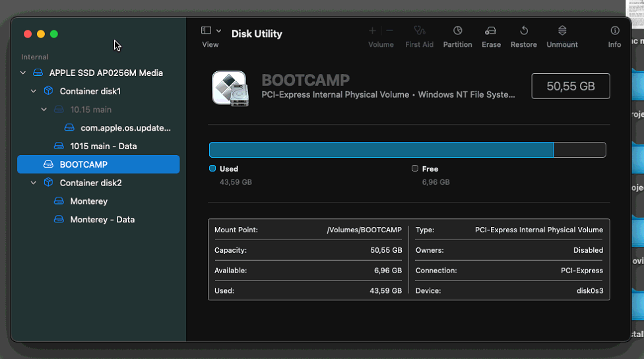Click the BOOTCAMP sidebar entry

83,164
